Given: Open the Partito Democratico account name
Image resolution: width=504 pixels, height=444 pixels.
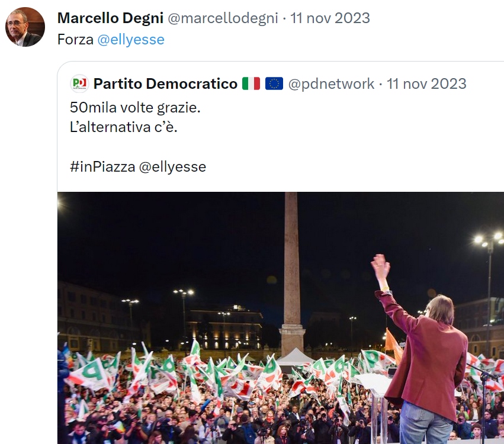Looking at the screenshot, I should click(x=165, y=84).
